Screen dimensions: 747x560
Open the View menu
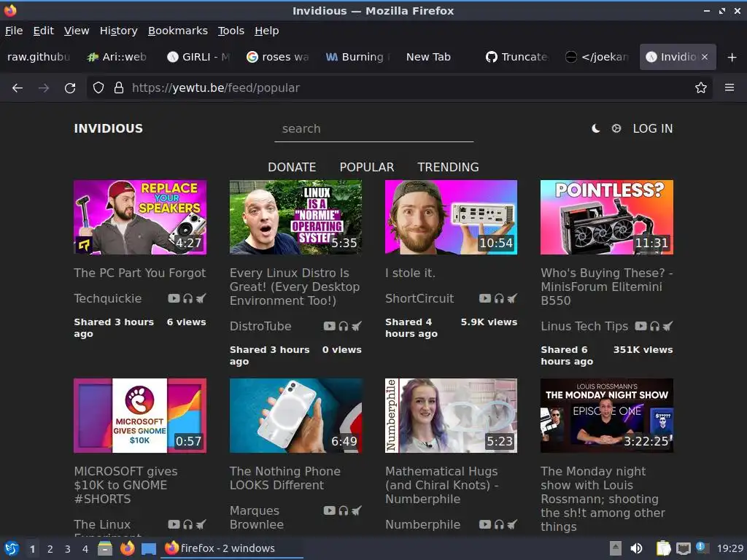click(77, 31)
